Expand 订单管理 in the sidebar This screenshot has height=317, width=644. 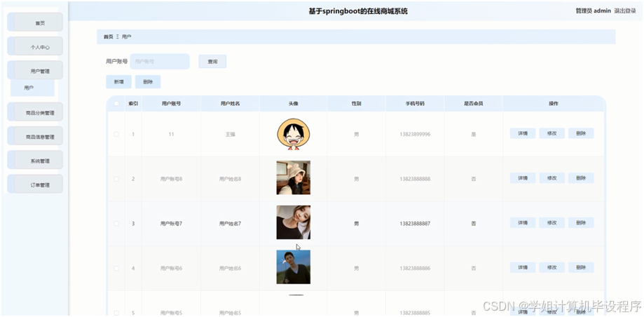(x=35, y=184)
